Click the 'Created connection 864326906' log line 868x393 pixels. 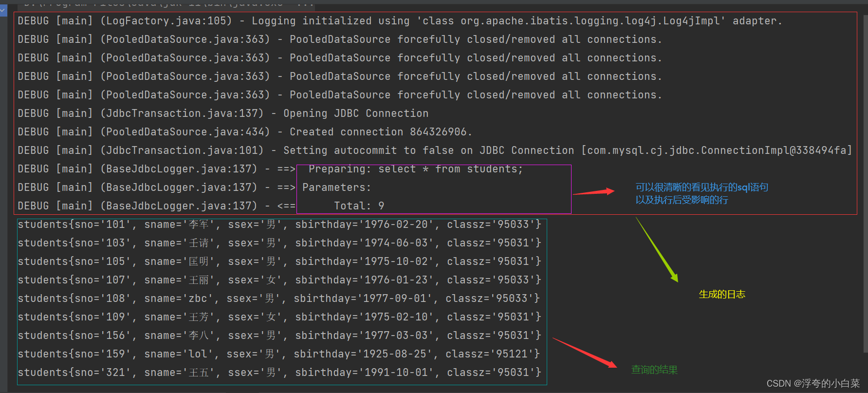pyautogui.click(x=245, y=132)
